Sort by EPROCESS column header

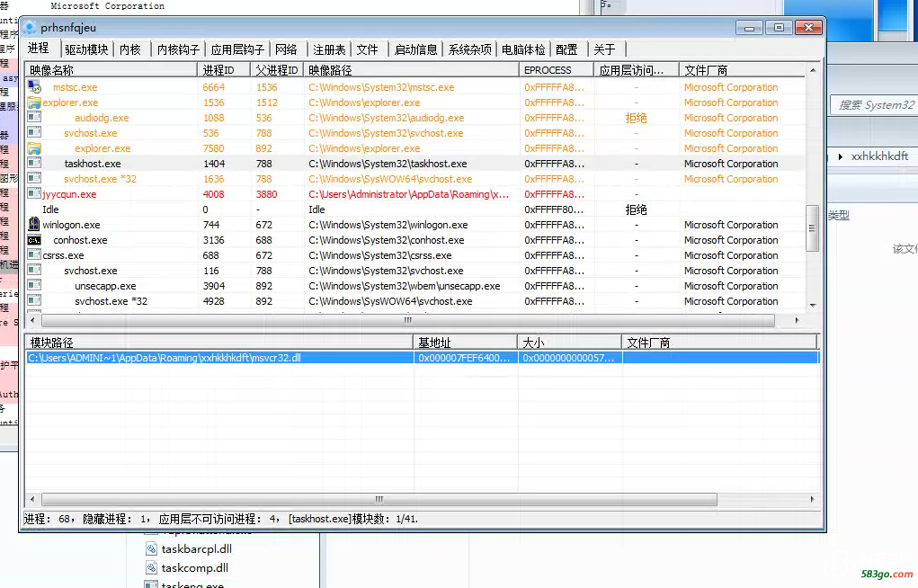pyautogui.click(x=557, y=70)
